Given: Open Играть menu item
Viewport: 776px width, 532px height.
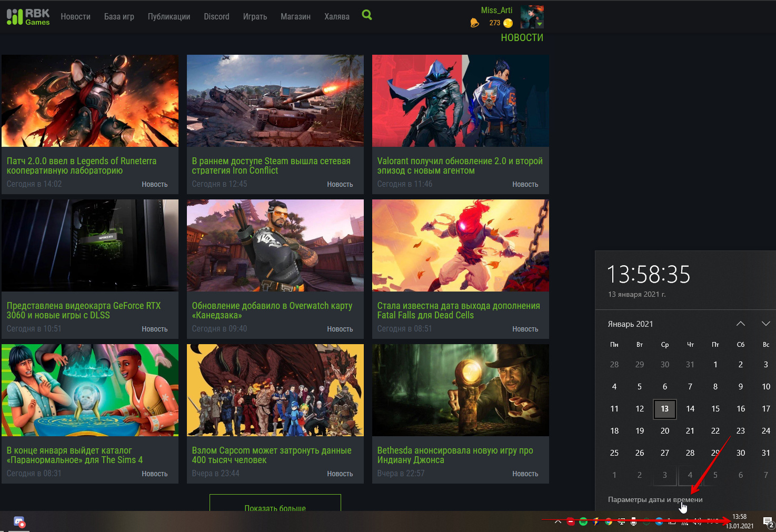Looking at the screenshot, I should (255, 16).
